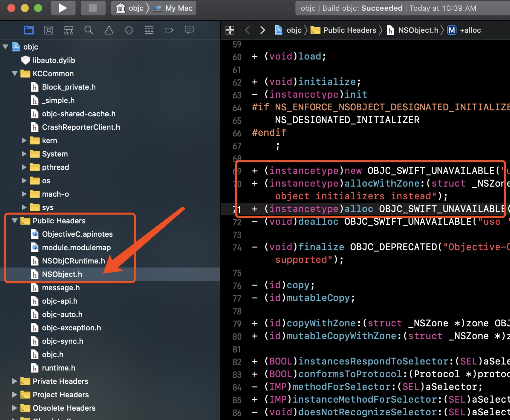Expand the Project Headers folder

pos(15,395)
